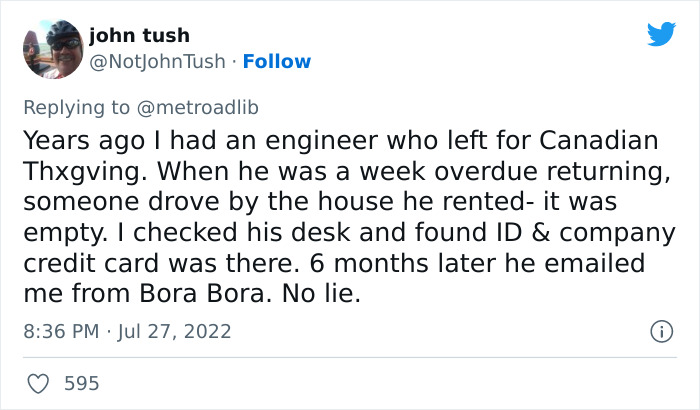
Task: Click the 8:36 PM timestamp
Action: point(62,331)
